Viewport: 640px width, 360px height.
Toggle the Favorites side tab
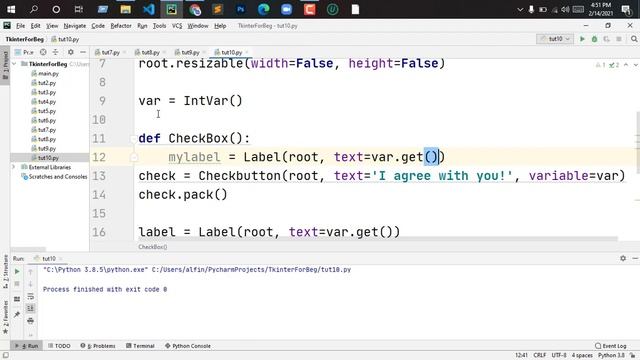coord(5,318)
